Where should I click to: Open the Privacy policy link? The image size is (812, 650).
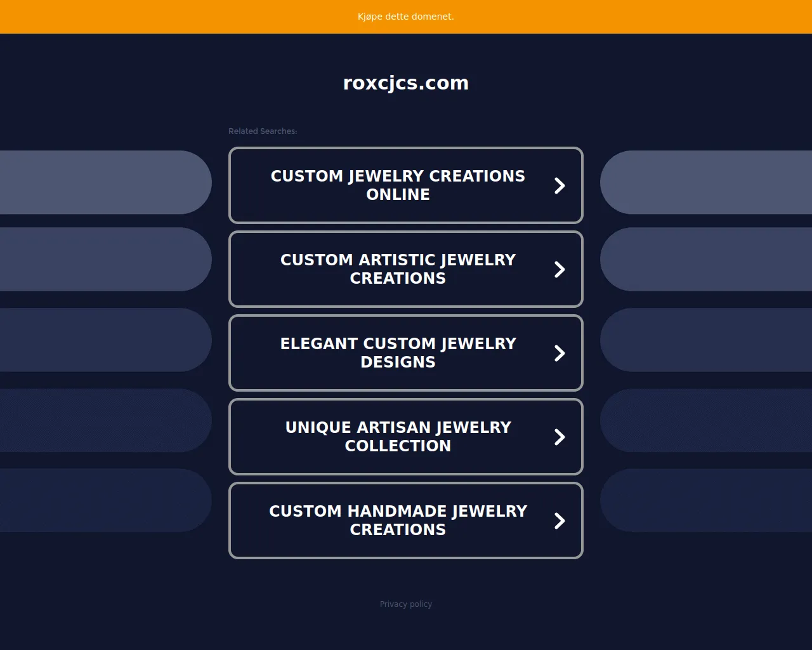[x=406, y=604]
